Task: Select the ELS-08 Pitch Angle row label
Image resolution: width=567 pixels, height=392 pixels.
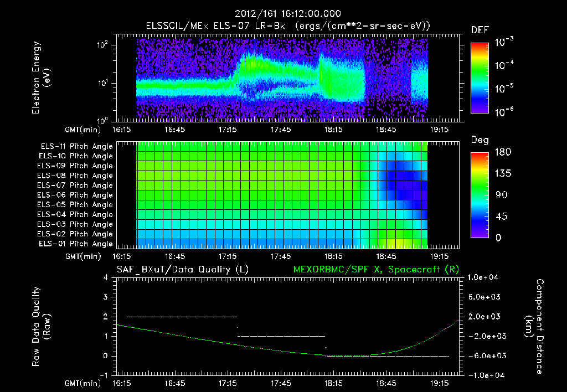Action: [75, 176]
